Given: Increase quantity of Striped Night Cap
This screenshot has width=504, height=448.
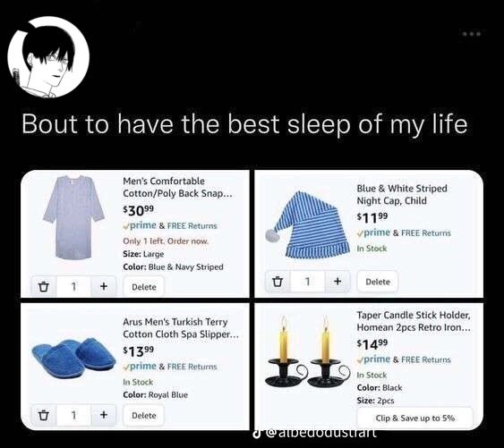Looking at the screenshot, I should (337, 282).
